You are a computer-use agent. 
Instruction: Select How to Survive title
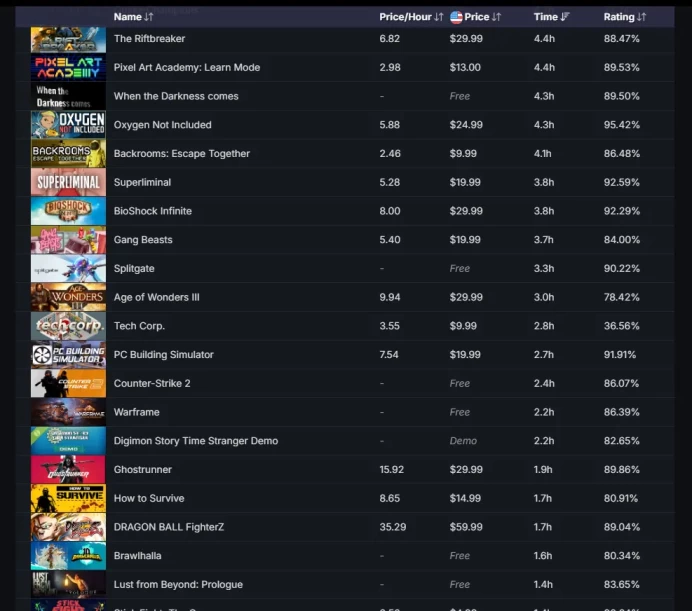pos(149,498)
